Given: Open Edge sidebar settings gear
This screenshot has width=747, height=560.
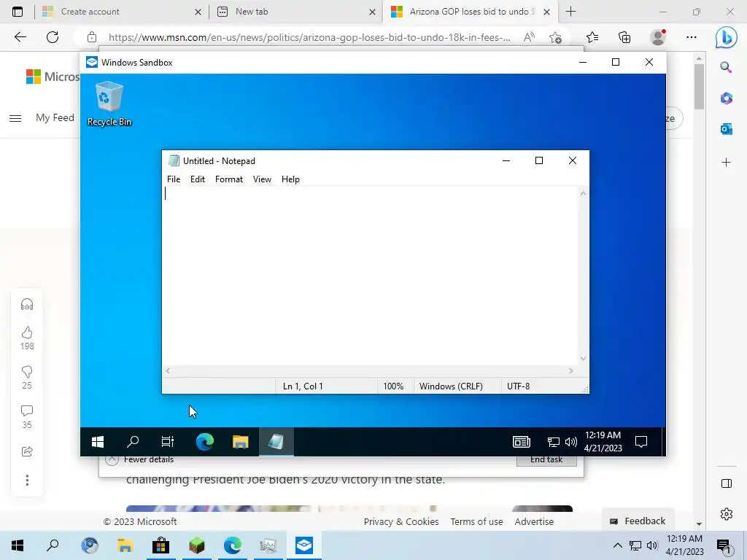Looking at the screenshot, I should 726,514.
